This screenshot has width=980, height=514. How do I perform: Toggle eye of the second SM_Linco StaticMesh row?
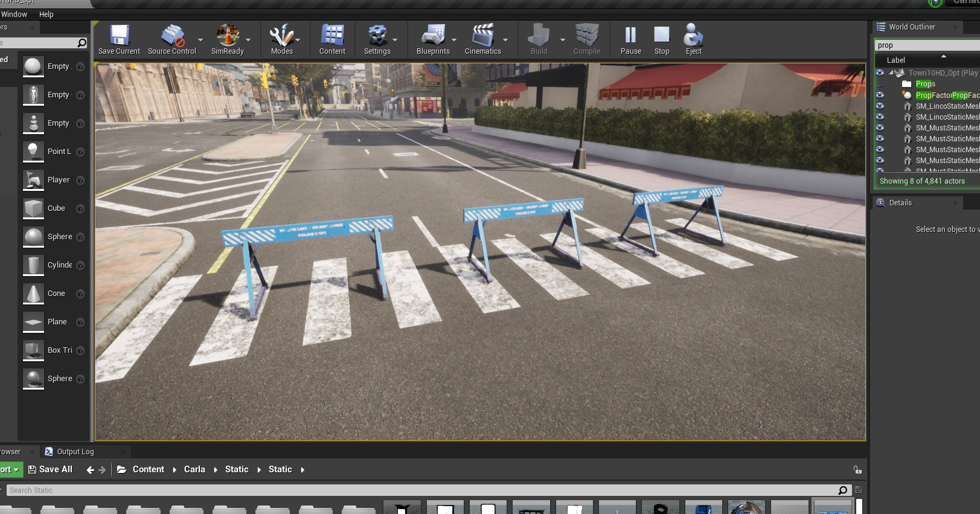[x=880, y=117]
